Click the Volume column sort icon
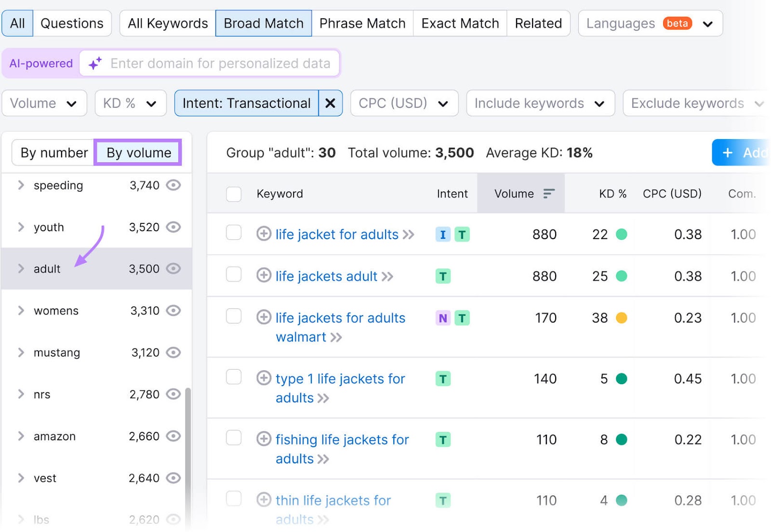 point(549,194)
